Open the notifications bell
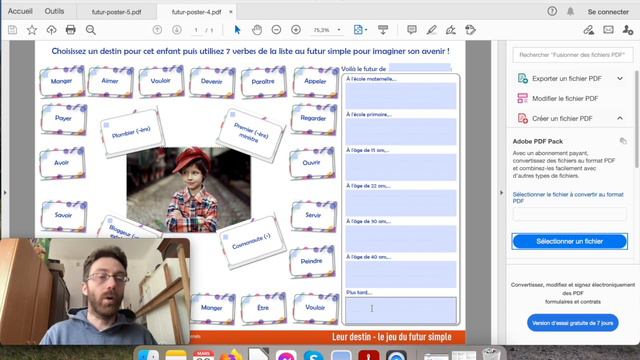Image resolution: width=640 pixels, height=360 pixels. (x=570, y=11)
